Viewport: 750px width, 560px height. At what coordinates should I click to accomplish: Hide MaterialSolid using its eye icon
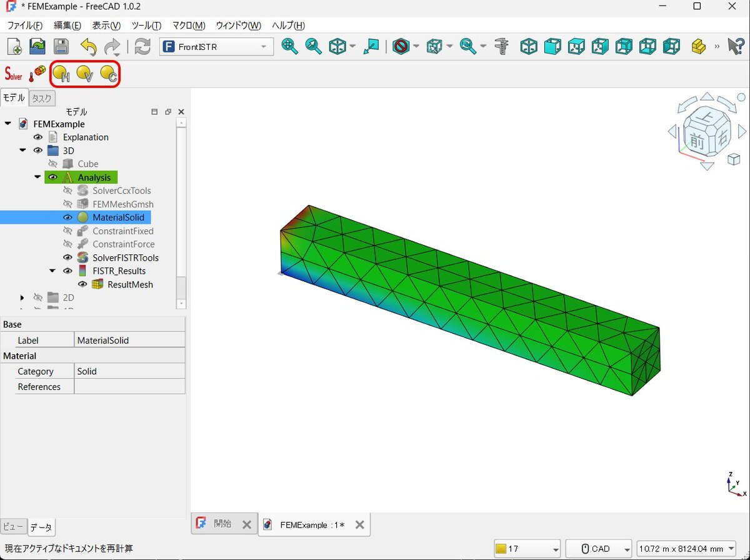(x=68, y=217)
